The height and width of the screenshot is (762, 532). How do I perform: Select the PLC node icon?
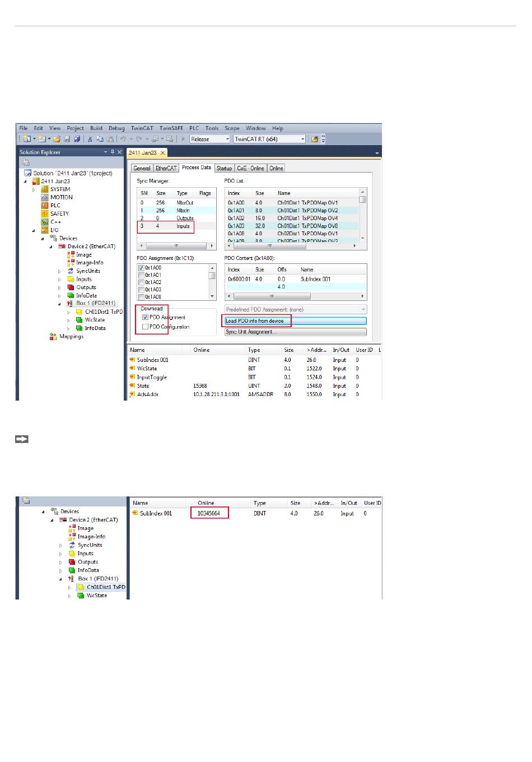tap(45, 206)
